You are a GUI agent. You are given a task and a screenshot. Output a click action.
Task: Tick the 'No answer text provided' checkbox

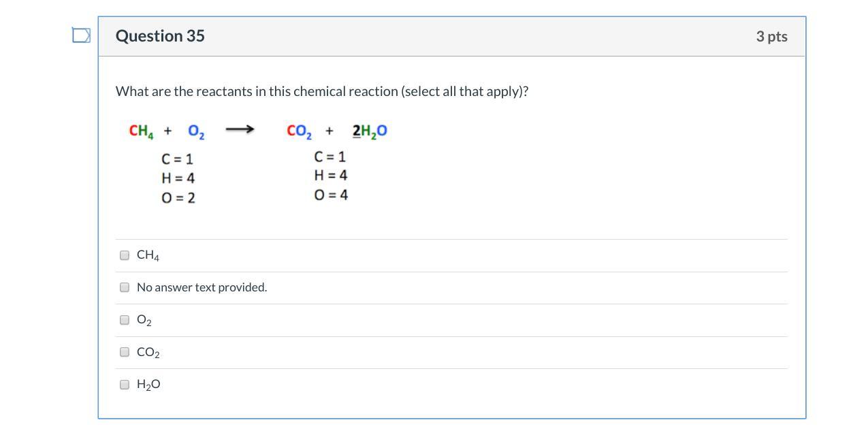[x=125, y=287]
